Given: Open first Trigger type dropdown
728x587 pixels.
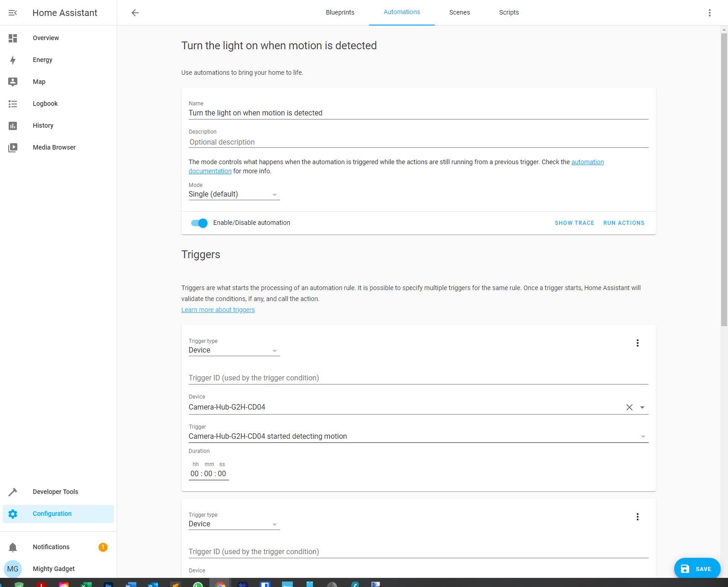Looking at the screenshot, I should pyautogui.click(x=234, y=350).
